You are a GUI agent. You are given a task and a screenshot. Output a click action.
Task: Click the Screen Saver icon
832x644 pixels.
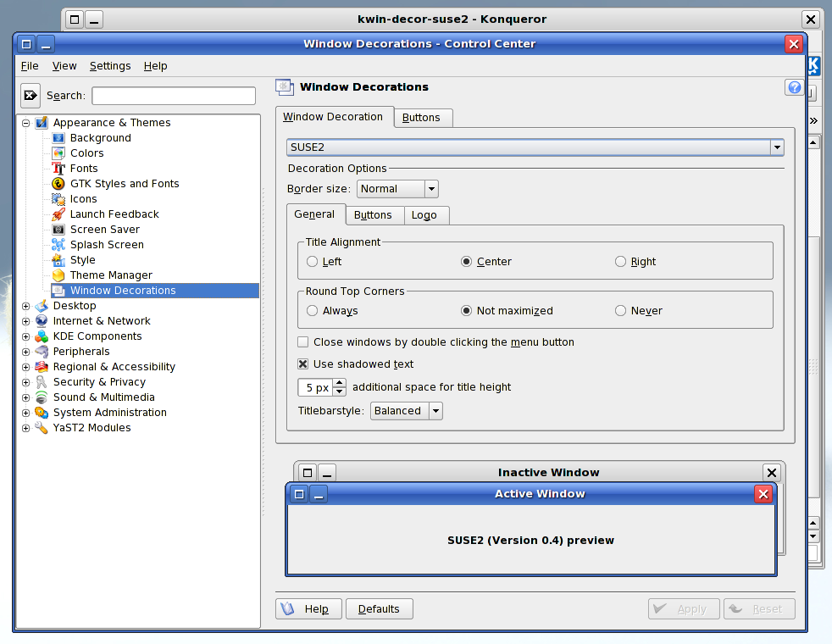point(58,230)
